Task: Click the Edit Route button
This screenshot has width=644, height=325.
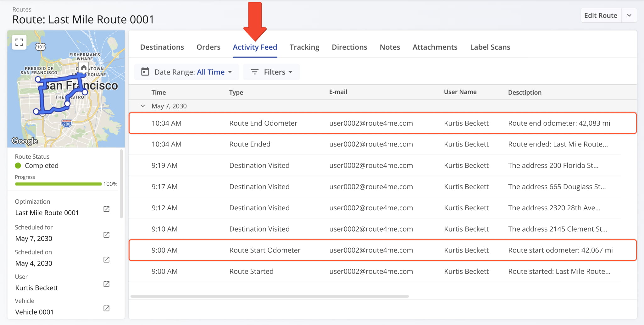Action: 601,15
